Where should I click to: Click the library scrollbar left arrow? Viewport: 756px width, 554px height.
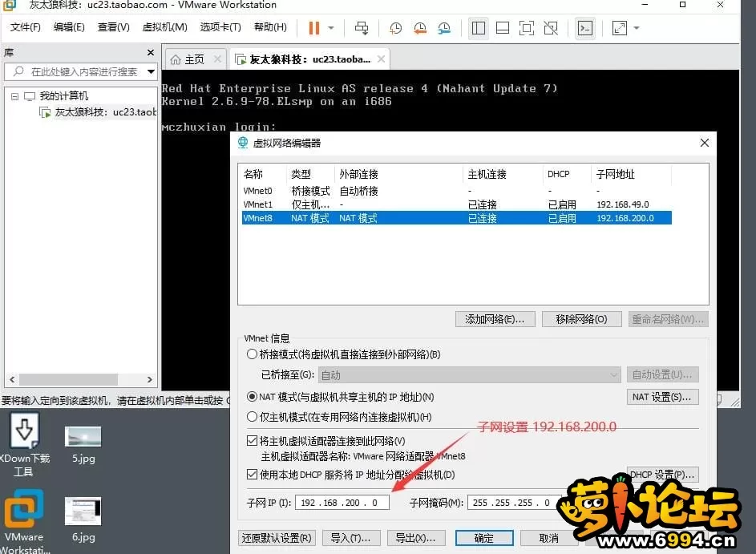click(12, 379)
